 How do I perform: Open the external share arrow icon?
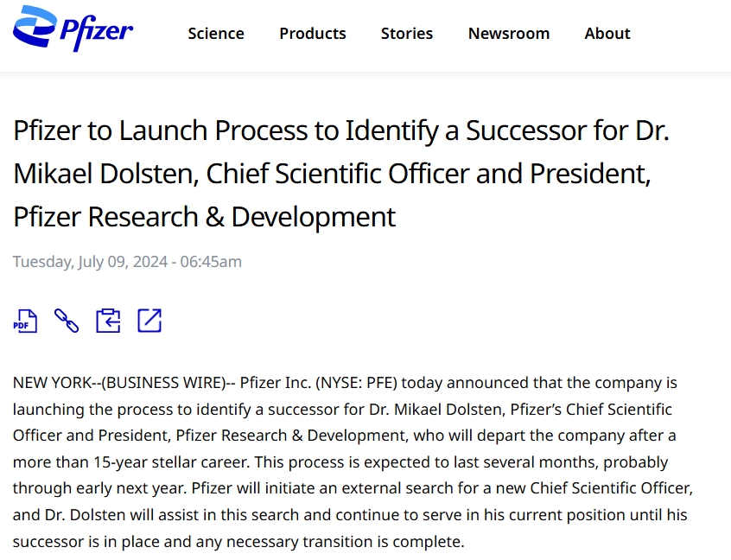coord(149,321)
